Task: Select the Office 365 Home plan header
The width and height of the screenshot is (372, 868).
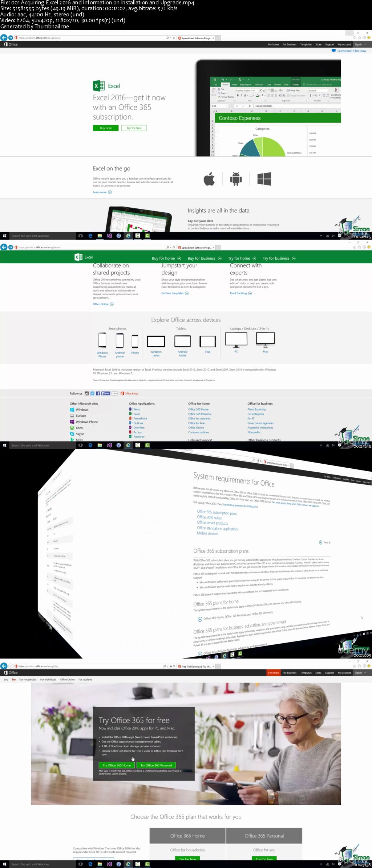Action: (187, 836)
